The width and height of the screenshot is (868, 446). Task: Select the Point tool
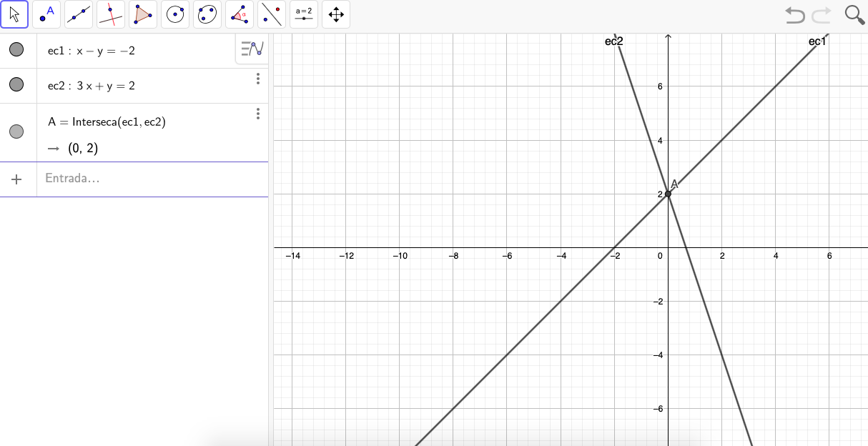(46, 14)
